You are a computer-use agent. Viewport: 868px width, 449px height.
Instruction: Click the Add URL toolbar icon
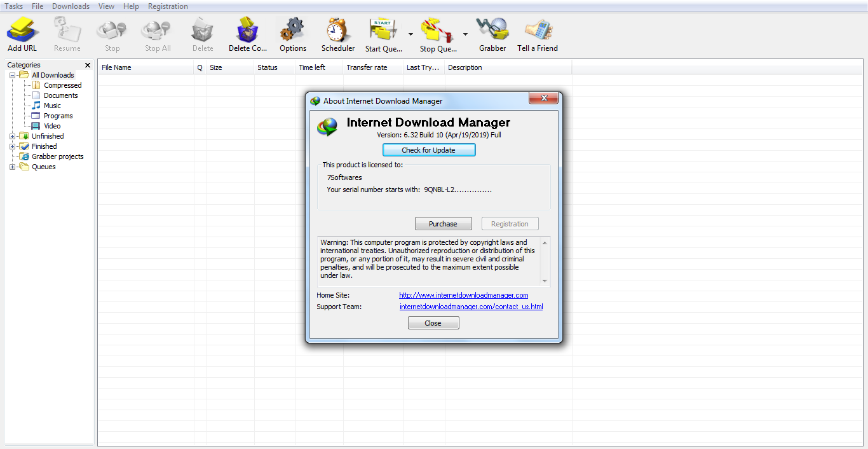[22, 30]
